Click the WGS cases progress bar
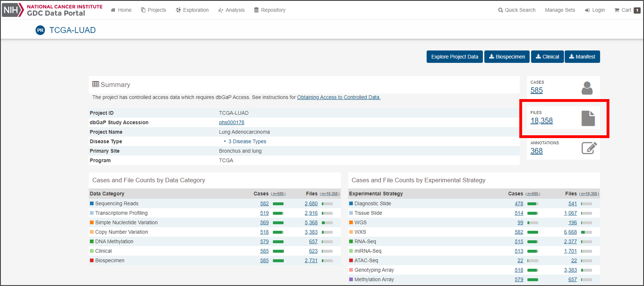The image size is (644, 286). point(533,223)
